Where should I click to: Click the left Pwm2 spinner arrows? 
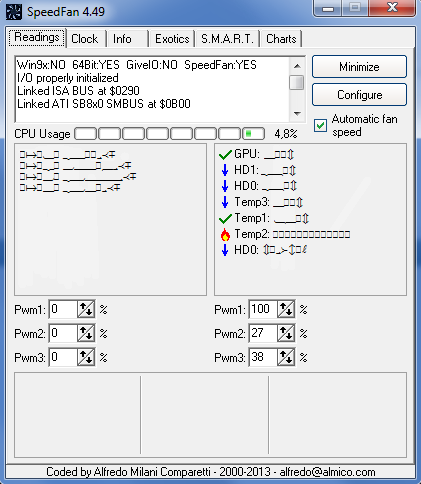(86, 333)
